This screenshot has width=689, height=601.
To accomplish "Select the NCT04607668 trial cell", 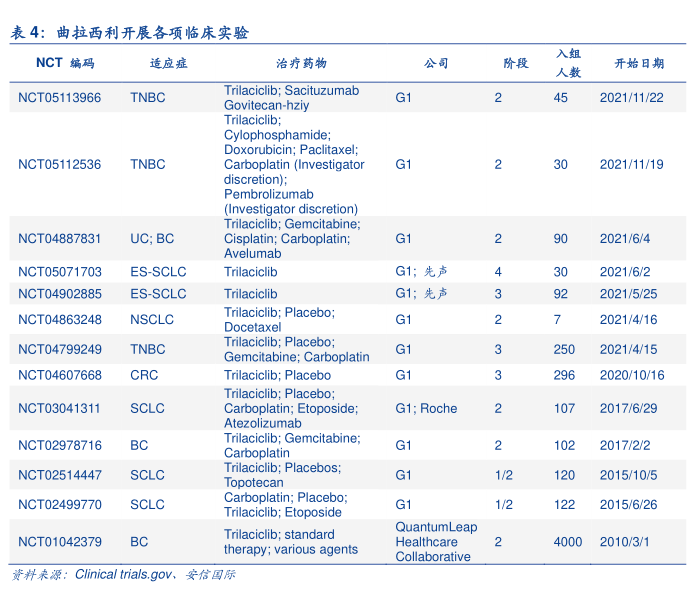I will [59, 376].
